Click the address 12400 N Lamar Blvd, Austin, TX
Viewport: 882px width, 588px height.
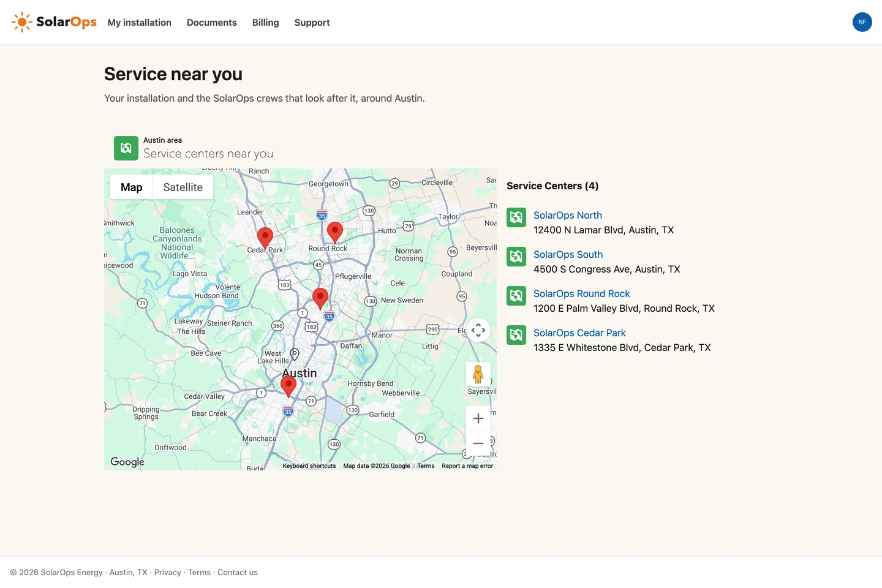pyautogui.click(x=604, y=230)
